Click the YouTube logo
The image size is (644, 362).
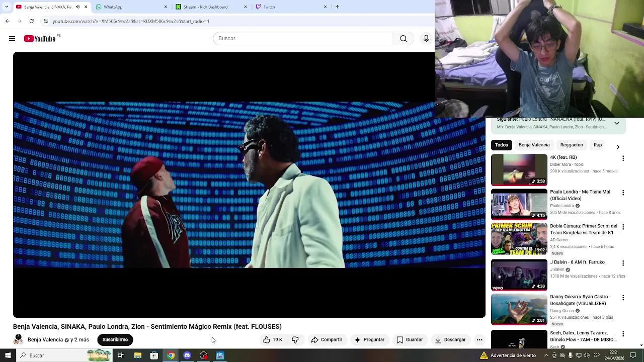40,39
